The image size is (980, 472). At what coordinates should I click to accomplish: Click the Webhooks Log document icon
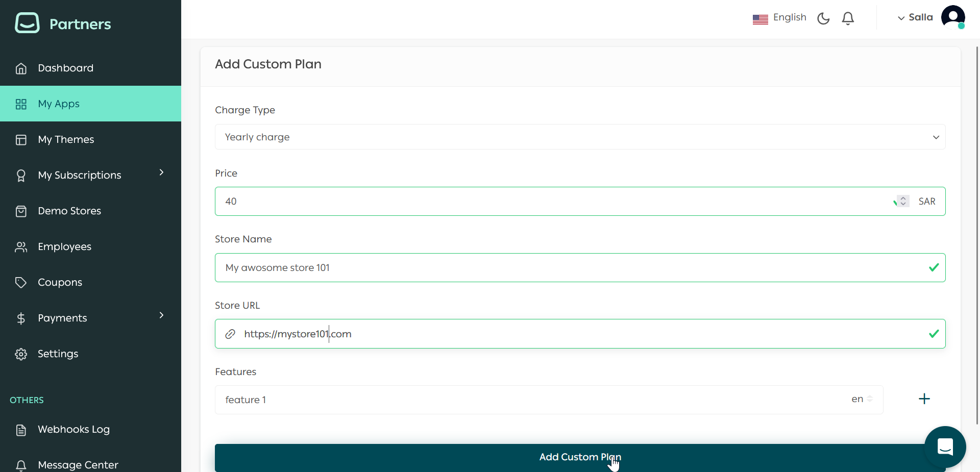(x=21, y=430)
